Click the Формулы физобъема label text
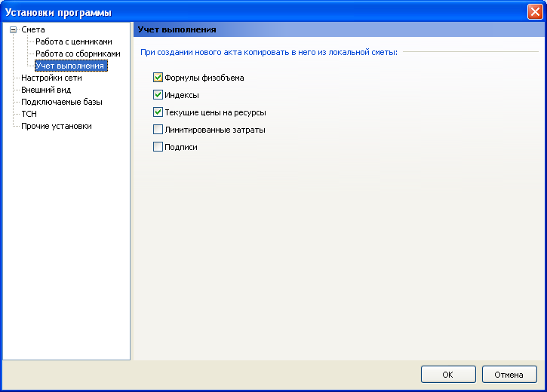 coord(204,78)
